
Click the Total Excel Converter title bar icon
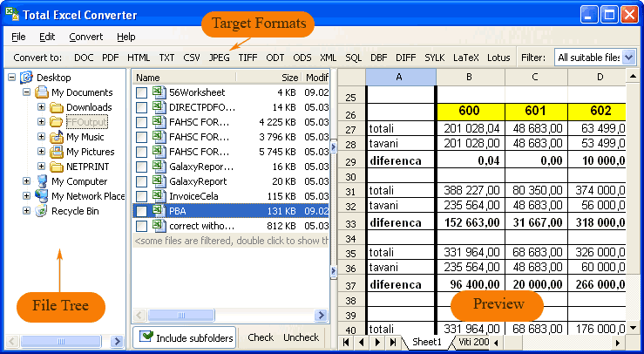pos(12,14)
